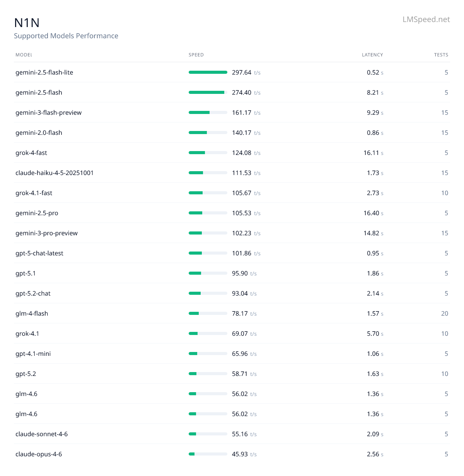464x476 pixels.
Task: Select the gpt-5-chat-latest model name
Action: [x=39, y=253]
